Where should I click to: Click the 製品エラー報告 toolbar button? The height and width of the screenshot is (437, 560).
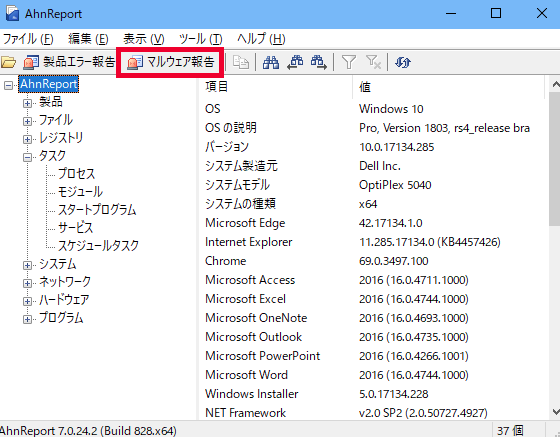69,62
